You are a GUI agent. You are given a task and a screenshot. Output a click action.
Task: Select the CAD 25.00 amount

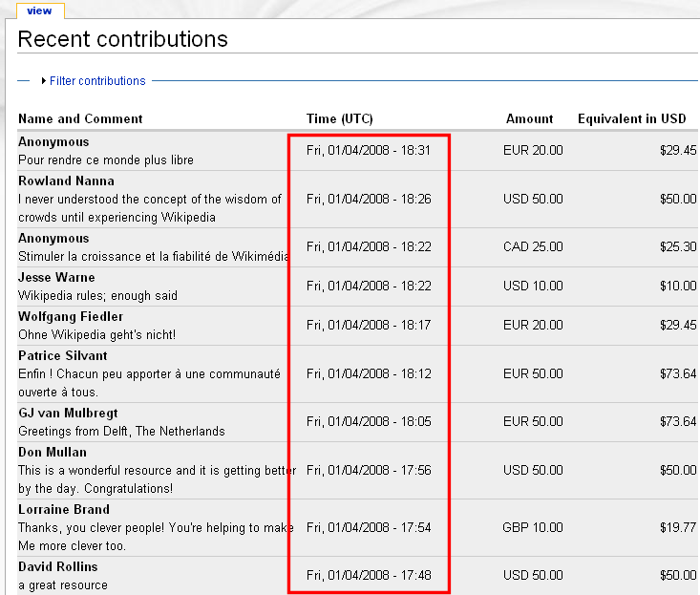533,246
